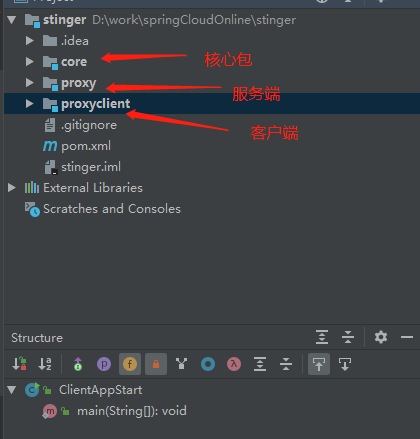Click the show anonymous classes blue circle icon
This screenshot has width=420, height=439.
pos(208,364)
